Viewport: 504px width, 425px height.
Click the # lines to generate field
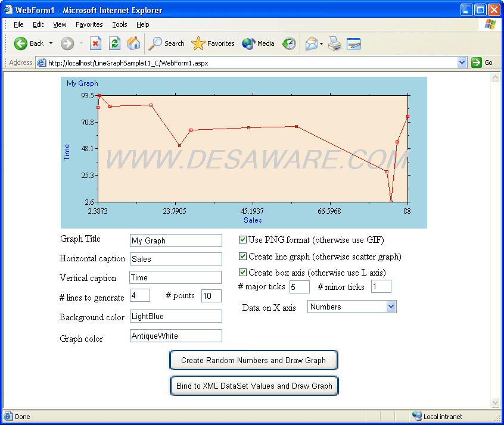coord(140,295)
